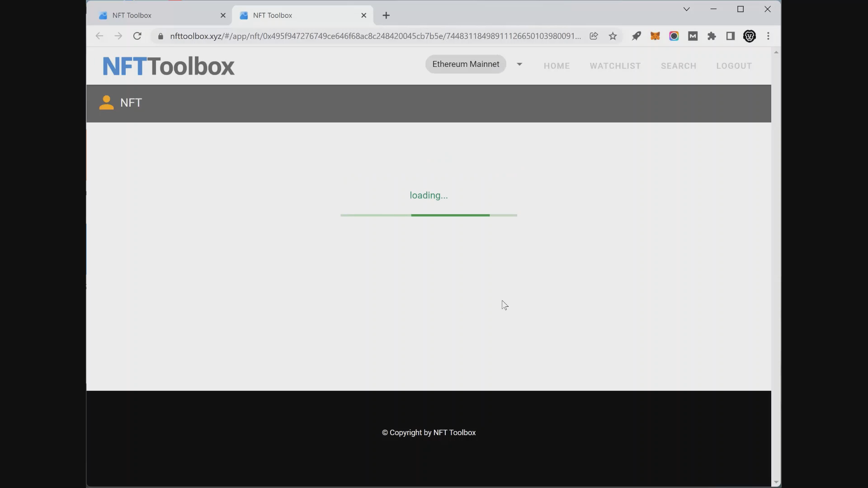The height and width of the screenshot is (488, 868).
Task: Bookmark this page with the star icon
Action: (613, 36)
